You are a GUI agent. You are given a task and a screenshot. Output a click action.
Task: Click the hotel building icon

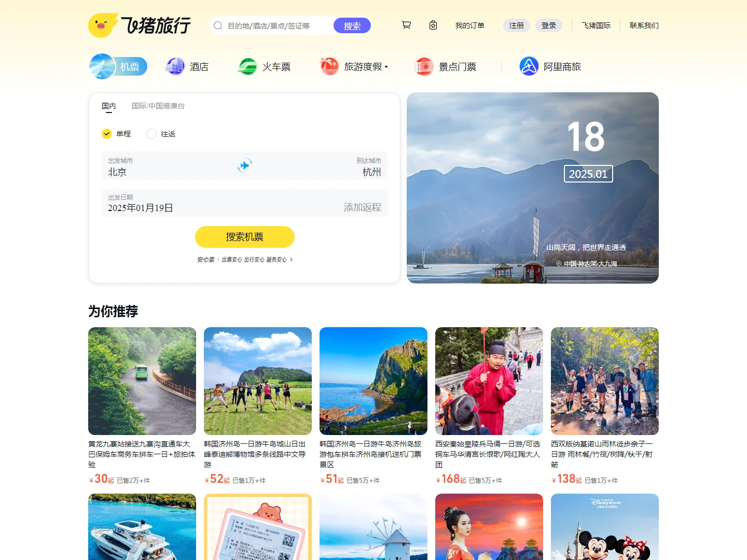point(175,66)
